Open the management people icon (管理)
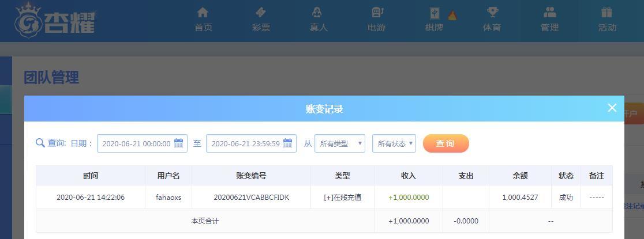 click(x=549, y=13)
